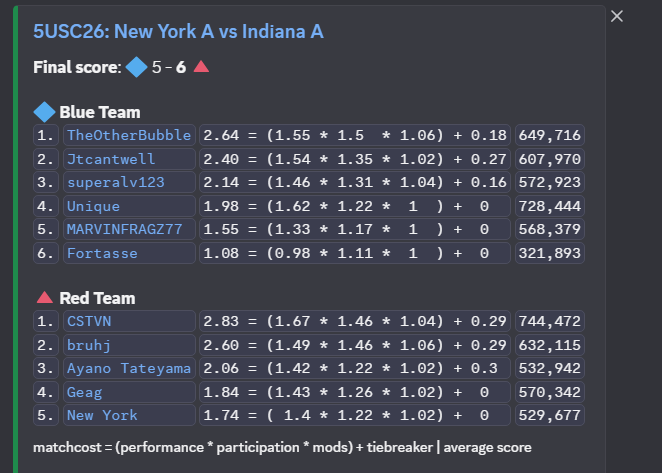Open Ayano Tateyama player profile link
The height and width of the screenshot is (473, 662).
(x=129, y=368)
